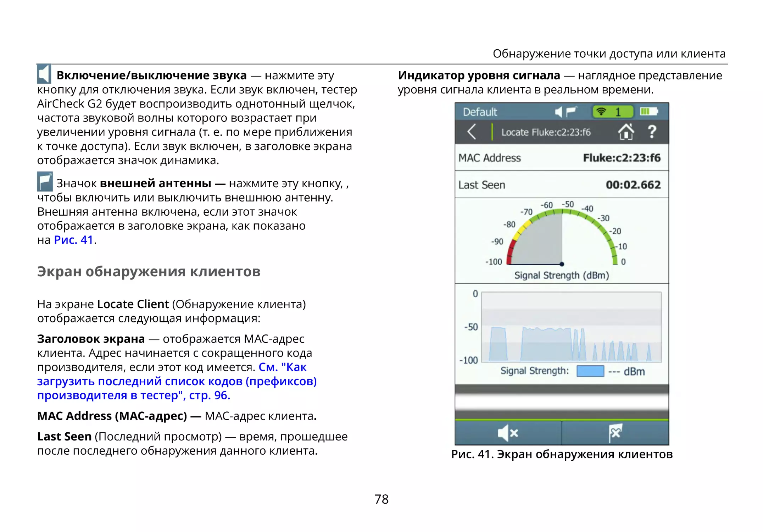Click the signal strength history graph
The width and height of the screenshot is (763, 532).
(571, 327)
